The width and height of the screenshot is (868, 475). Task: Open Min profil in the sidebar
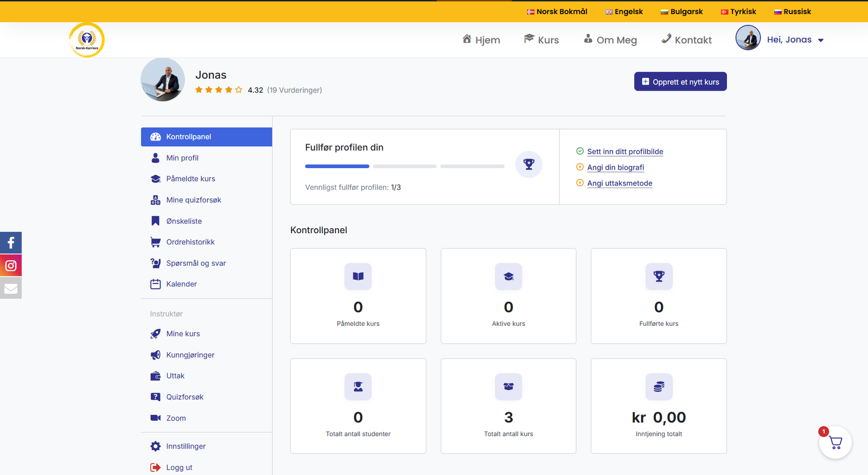(x=182, y=158)
